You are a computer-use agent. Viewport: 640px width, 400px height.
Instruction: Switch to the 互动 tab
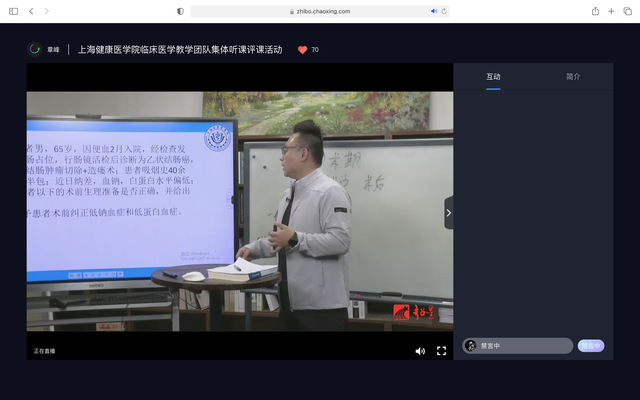[493, 77]
